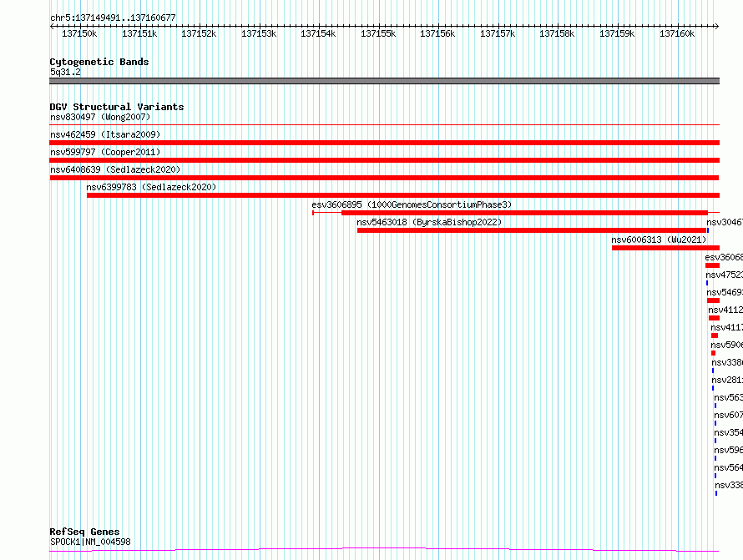The image size is (743, 560).
Task: Click the truncated nsv596 variant label
Action: point(728,450)
